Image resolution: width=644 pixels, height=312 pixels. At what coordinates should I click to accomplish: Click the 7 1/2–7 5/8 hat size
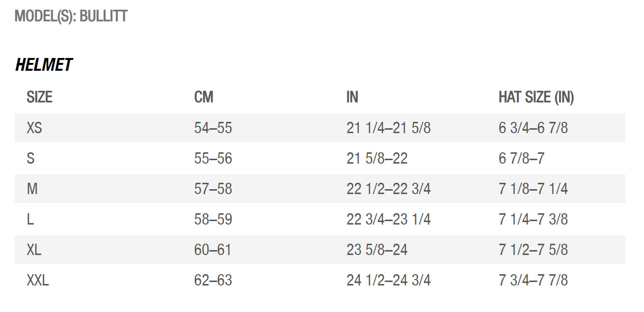(533, 250)
